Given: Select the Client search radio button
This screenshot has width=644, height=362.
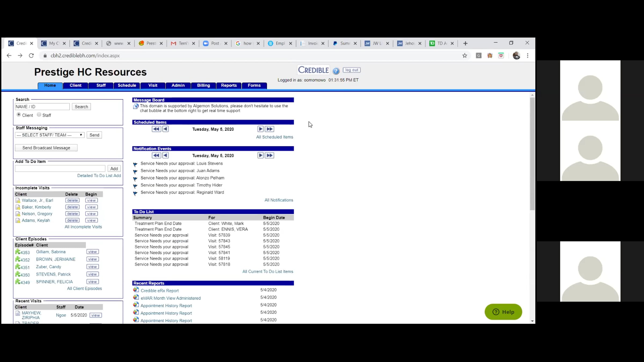Looking at the screenshot, I should (19, 114).
